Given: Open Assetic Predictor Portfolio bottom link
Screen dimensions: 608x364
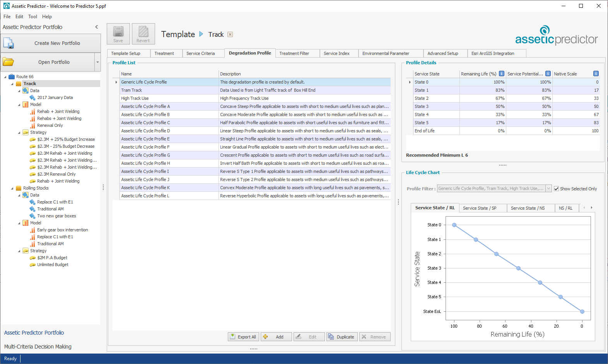Looking at the screenshot, I should click(34, 333).
